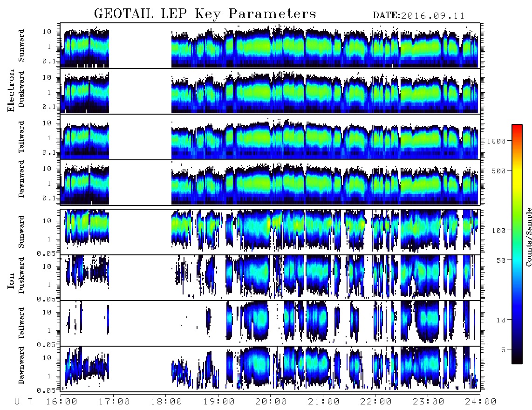Click the "GEOTAIL LEP Key Parameters" title
The width and height of the screenshot is (532, 410).
pos(205,14)
